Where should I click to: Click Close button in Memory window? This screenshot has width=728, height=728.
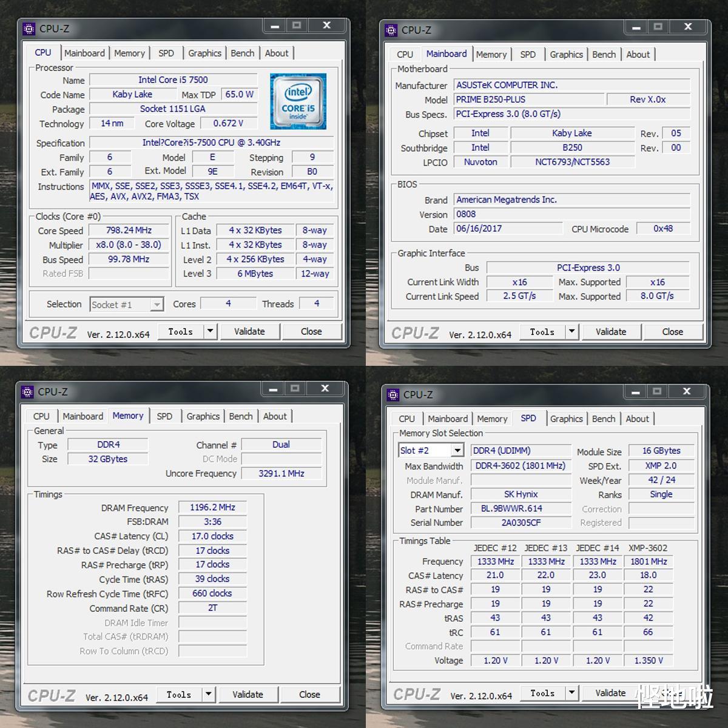point(309,694)
